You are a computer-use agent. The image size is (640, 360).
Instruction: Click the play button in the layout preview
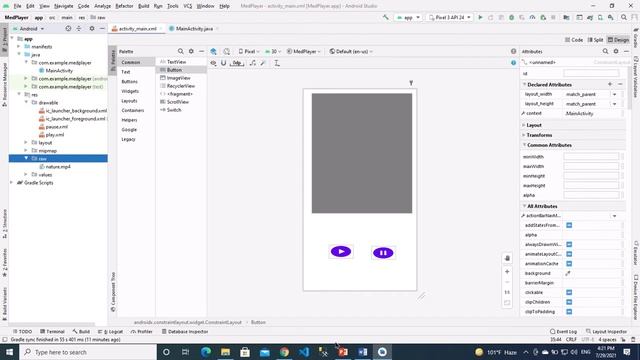(341, 251)
